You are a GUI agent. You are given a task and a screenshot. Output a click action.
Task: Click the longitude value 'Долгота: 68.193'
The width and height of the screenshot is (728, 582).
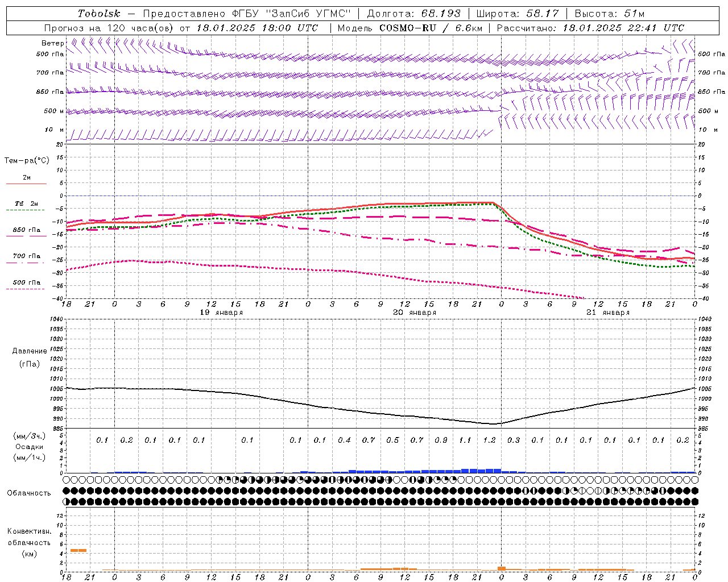(413, 14)
